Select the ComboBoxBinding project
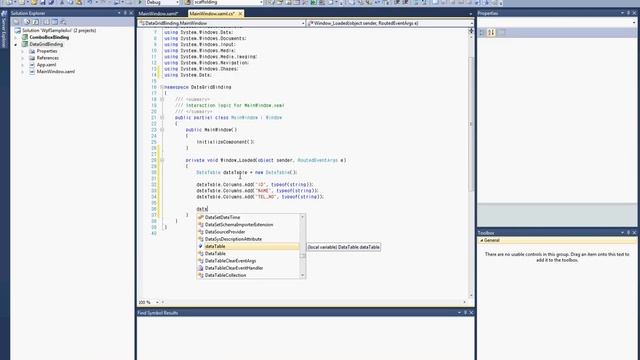The height and width of the screenshot is (360, 640). [49, 37]
